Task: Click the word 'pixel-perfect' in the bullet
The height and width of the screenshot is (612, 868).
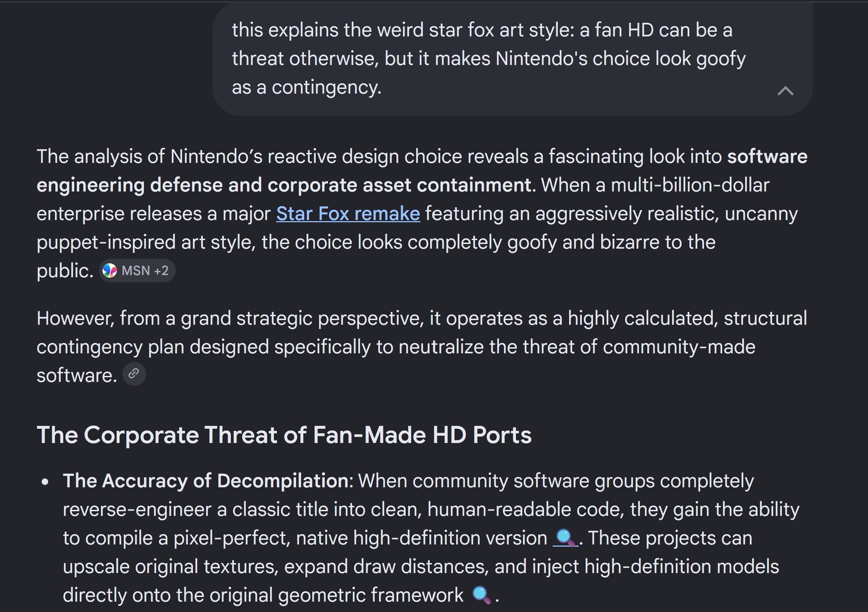Action: pos(232,538)
